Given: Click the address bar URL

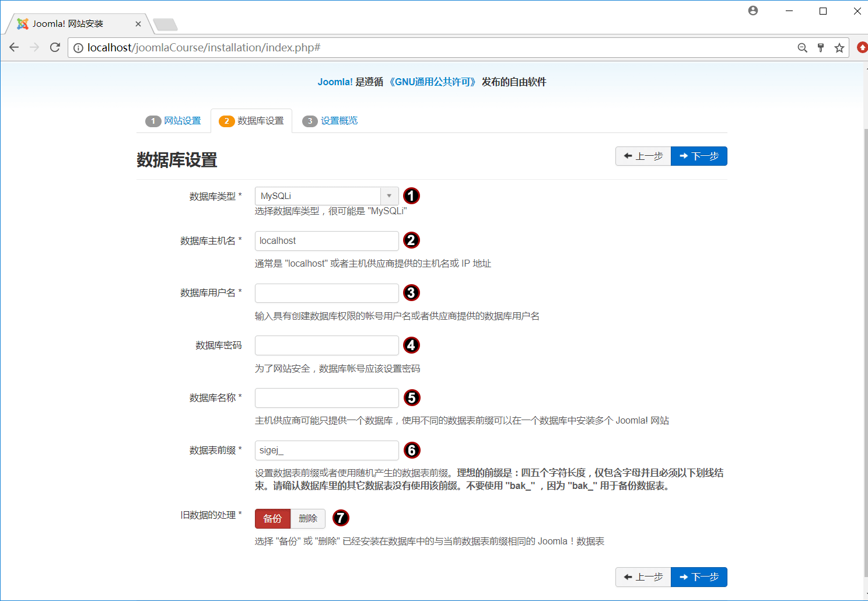Looking at the screenshot, I should (x=204, y=48).
